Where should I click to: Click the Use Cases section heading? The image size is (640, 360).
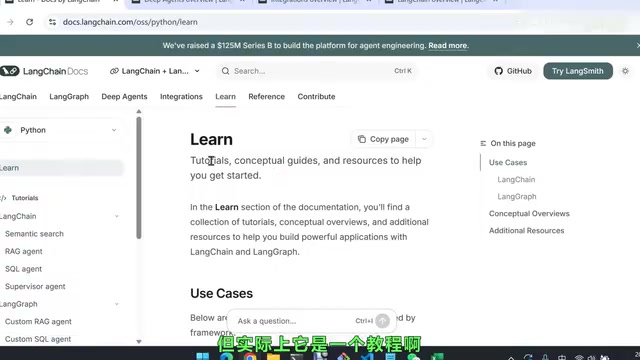pos(221,293)
